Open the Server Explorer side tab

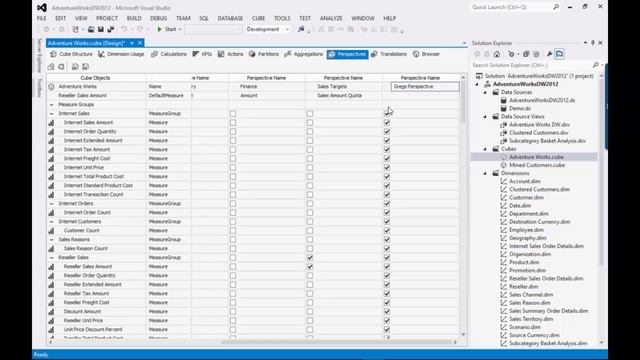click(x=40, y=55)
